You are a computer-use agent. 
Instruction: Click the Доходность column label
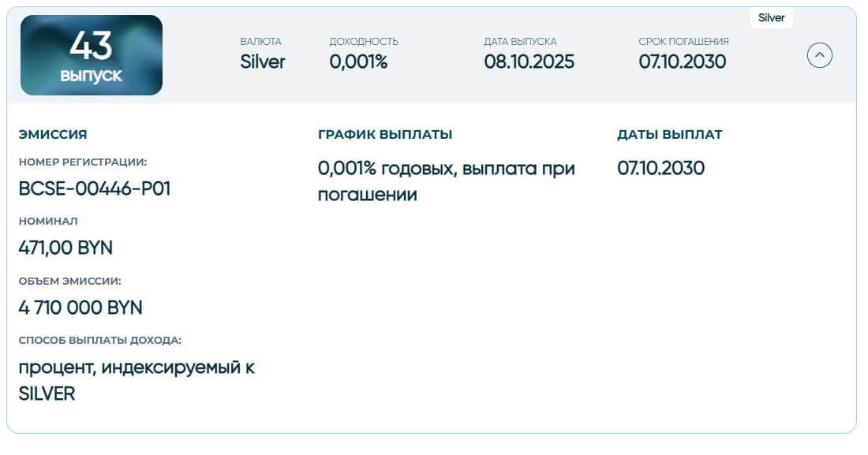[x=364, y=41]
